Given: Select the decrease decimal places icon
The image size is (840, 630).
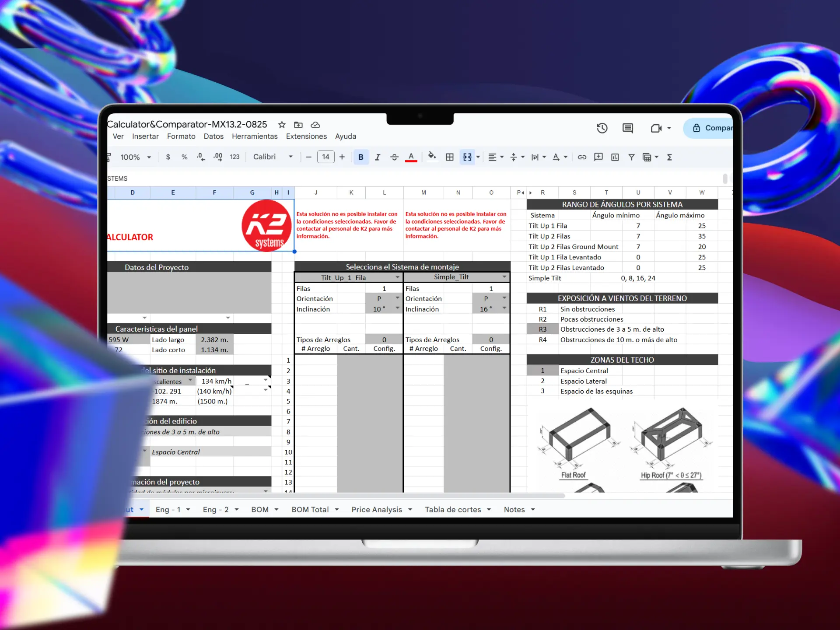Looking at the screenshot, I should (x=201, y=157).
